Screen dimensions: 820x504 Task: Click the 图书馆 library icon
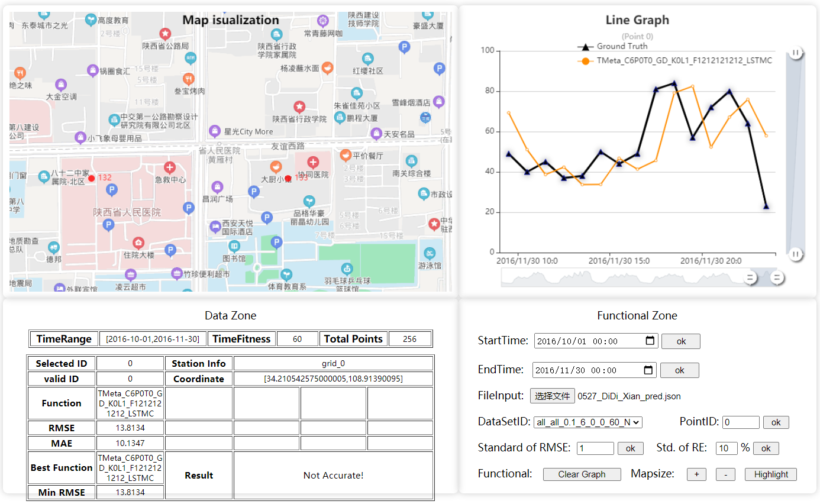234,246
